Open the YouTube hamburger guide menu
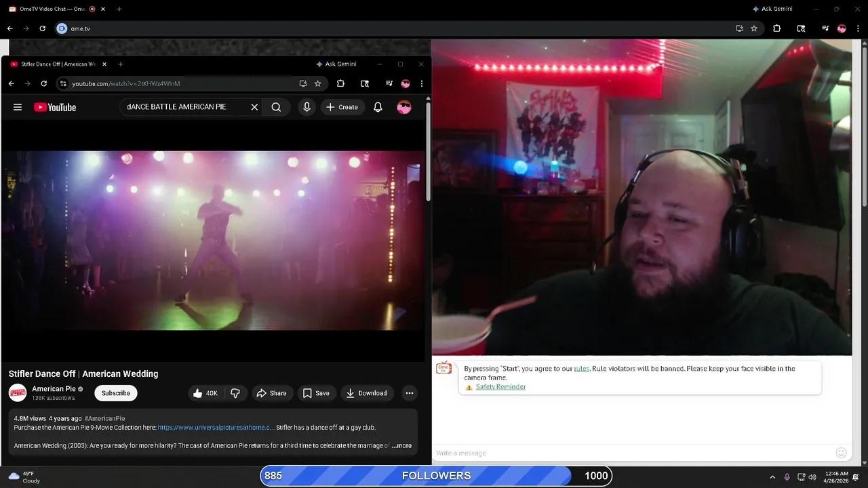Viewport: 868px width, 488px height. (18, 107)
